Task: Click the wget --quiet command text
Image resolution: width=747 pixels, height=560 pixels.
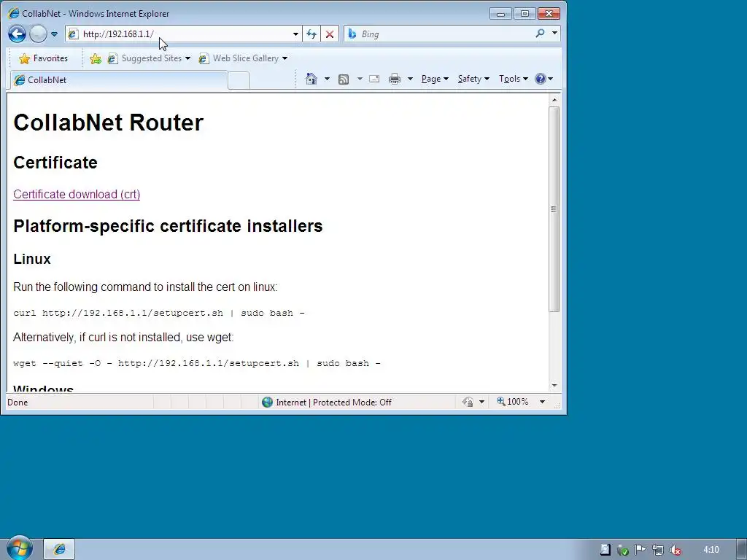Action: click(x=197, y=363)
